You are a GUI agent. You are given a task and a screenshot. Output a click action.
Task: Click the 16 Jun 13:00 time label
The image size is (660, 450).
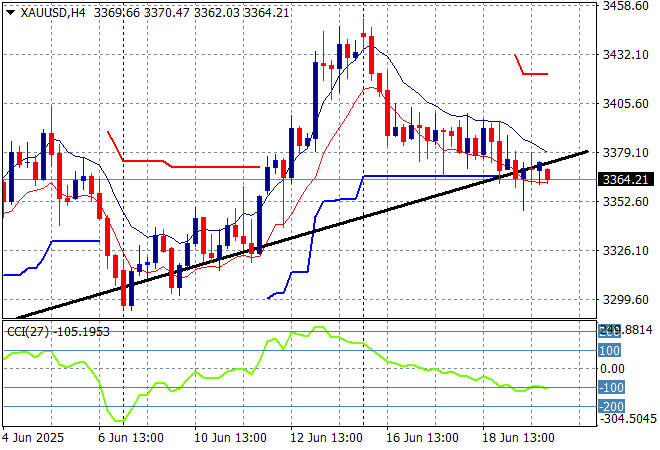point(422,437)
